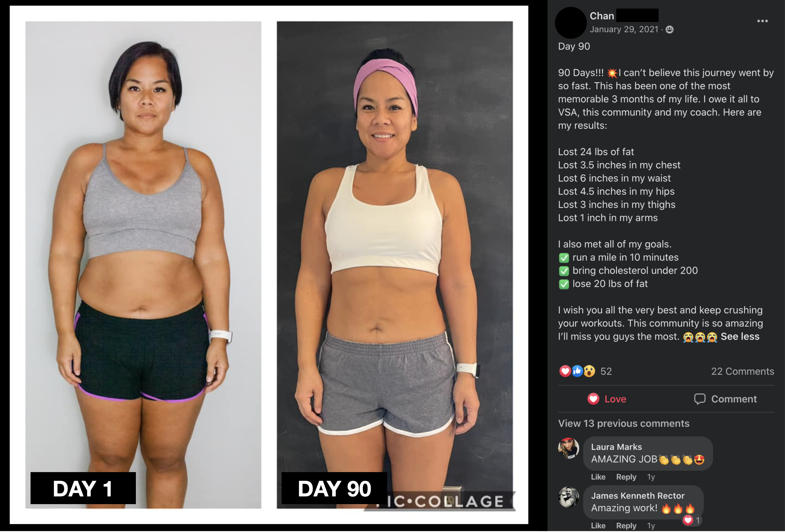
Task: Reply to Laura Marks' comment
Action: (x=626, y=477)
